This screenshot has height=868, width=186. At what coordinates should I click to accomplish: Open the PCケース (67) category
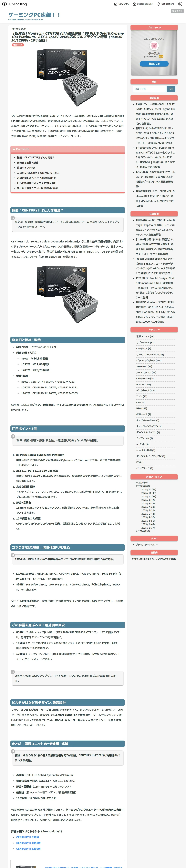143,385
